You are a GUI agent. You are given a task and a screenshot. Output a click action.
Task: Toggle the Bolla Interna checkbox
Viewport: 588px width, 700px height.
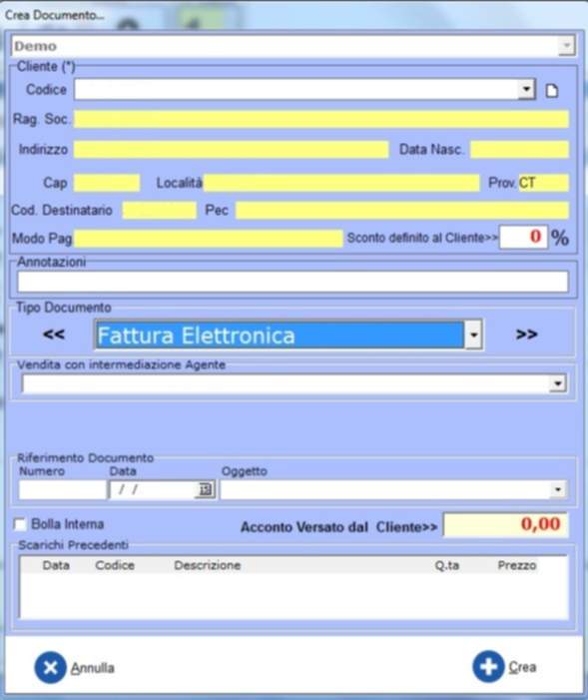click(x=20, y=524)
